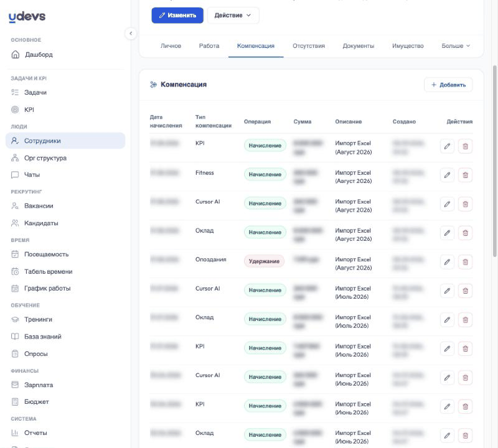This screenshot has height=448, width=498.
Task: Edit the Опоздания row using pencil icon
Action: 447,262
